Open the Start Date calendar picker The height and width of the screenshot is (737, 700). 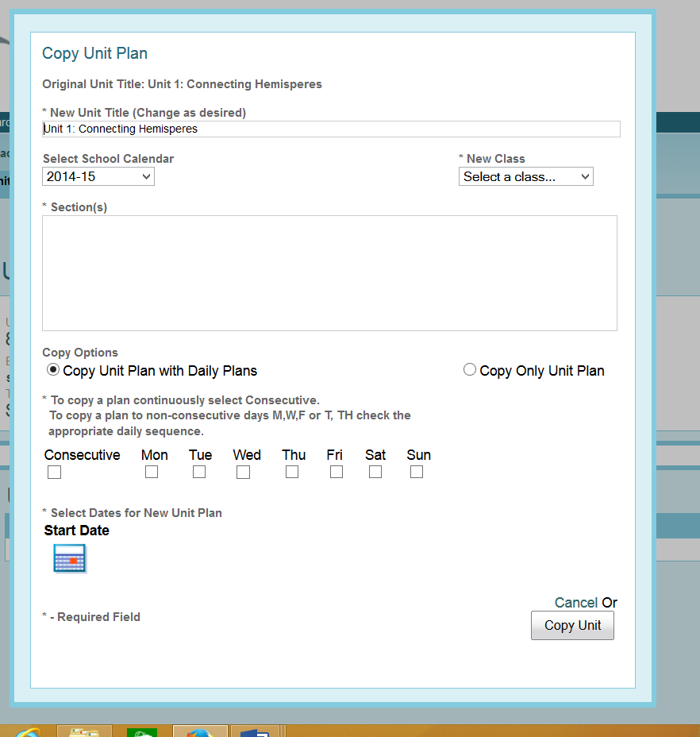click(x=69, y=558)
